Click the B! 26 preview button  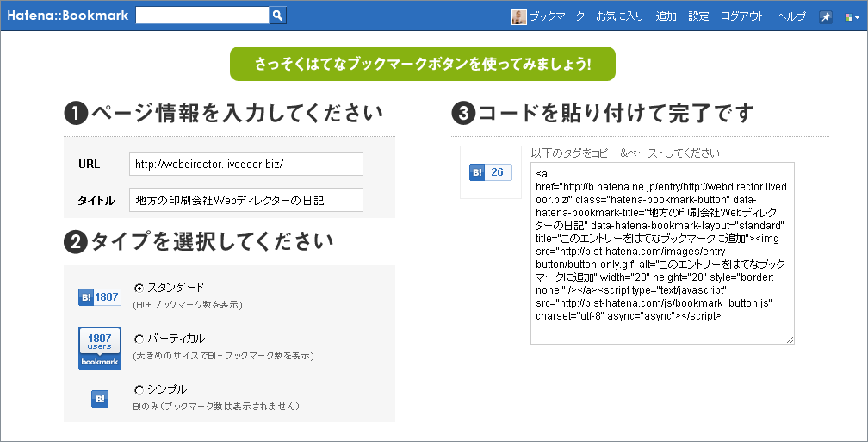[x=491, y=172]
